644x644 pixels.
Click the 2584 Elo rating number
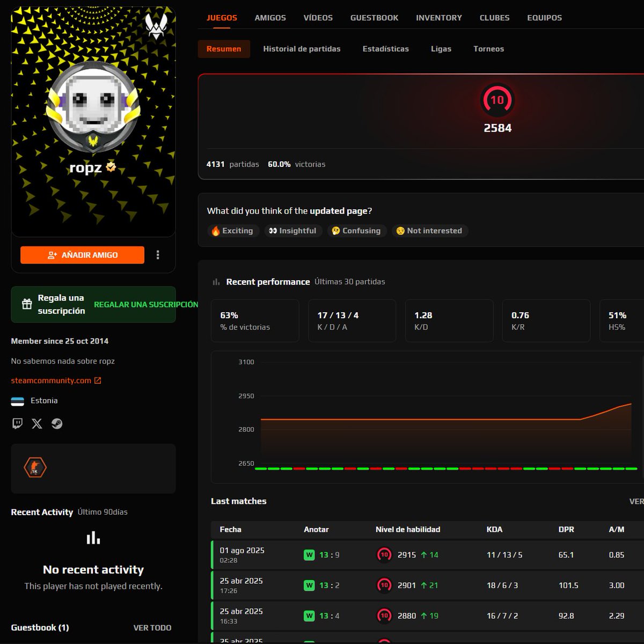[x=497, y=128]
